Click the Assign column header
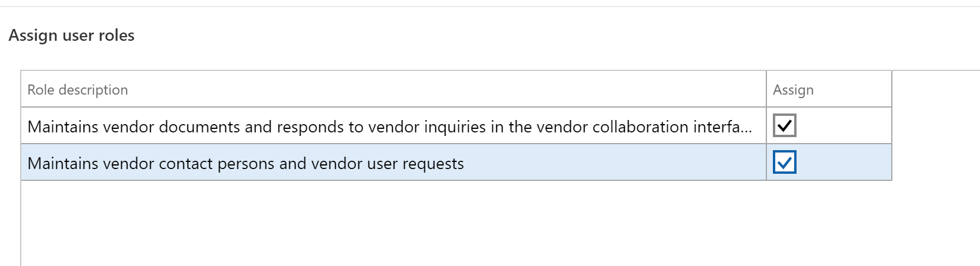Viewport: 980px width, 266px height. 793,90
